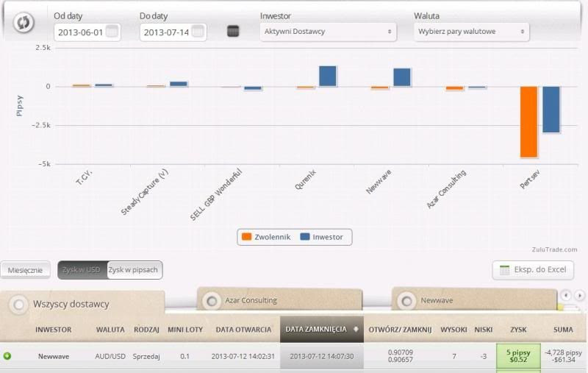The height and width of the screenshot is (373, 588).
Task: Click the T.GY. chart axis label
Action: click(x=84, y=177)
